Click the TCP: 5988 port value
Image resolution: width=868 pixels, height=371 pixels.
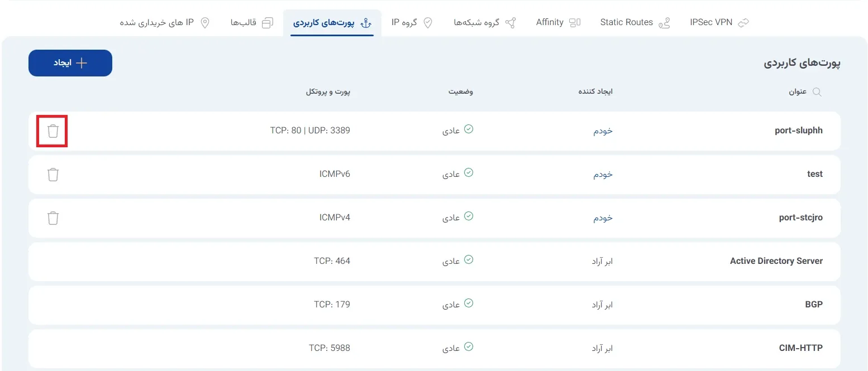point(330,348)
